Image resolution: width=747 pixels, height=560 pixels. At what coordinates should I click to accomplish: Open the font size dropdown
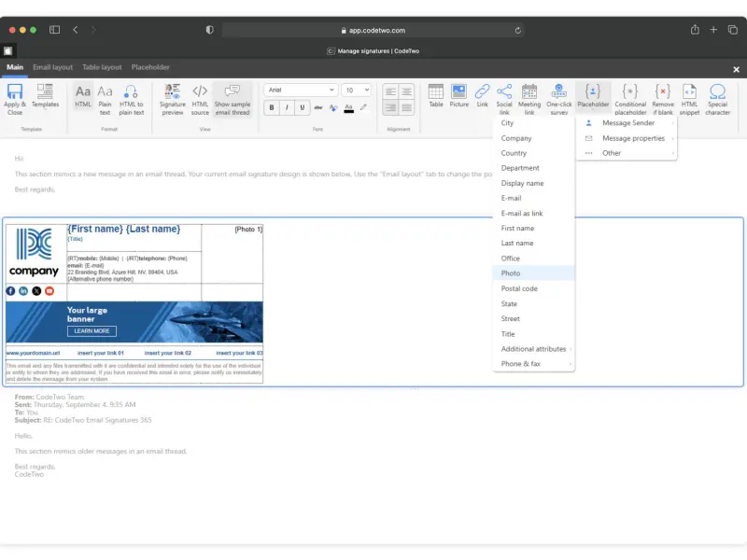[x=356, y=91]
